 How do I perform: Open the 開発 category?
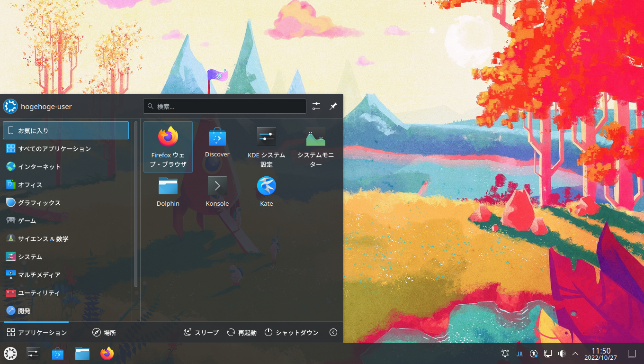(66, 310)
